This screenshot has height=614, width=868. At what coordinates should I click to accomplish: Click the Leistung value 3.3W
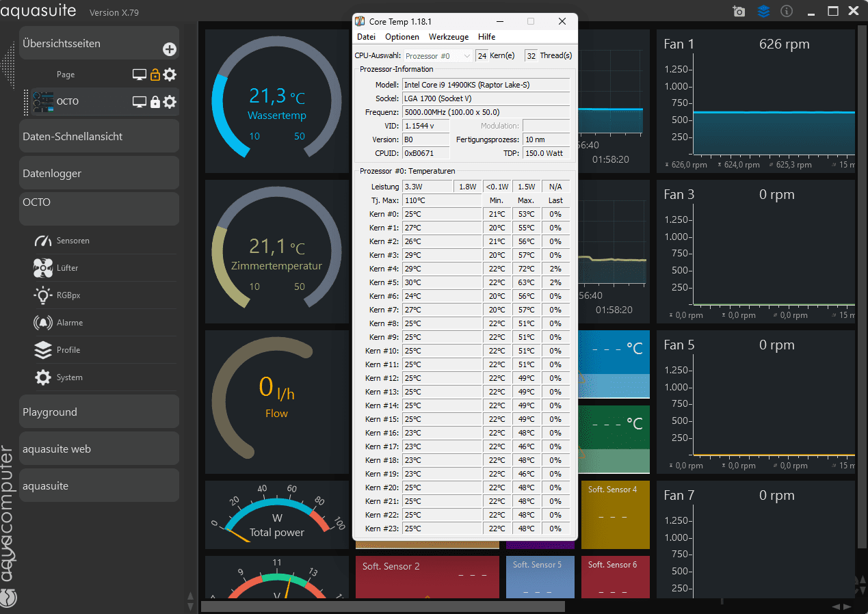[x=428, y=187]
